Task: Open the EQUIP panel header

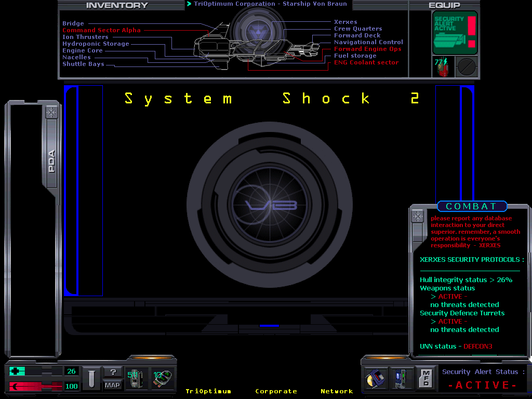Action: coord(445,5)
